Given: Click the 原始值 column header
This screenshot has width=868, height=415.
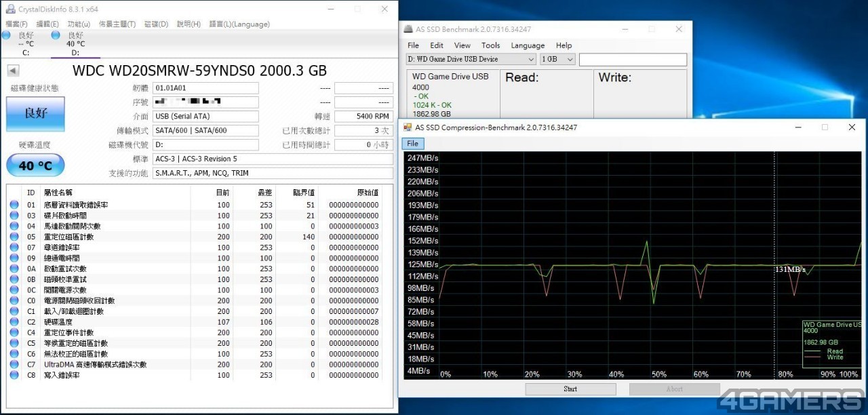Looking at the screenshot, I should point(366,193).
